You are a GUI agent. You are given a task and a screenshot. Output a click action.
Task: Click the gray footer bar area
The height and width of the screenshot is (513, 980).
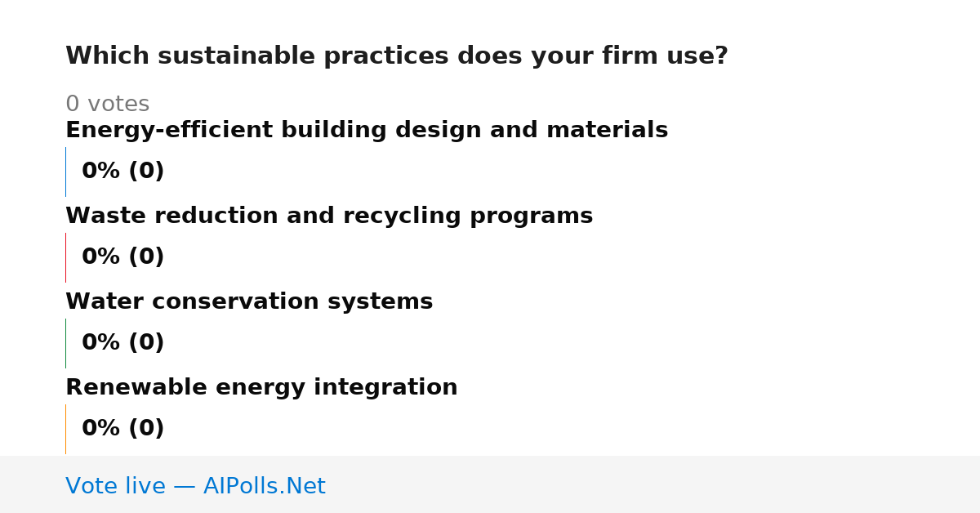(490, 484)
